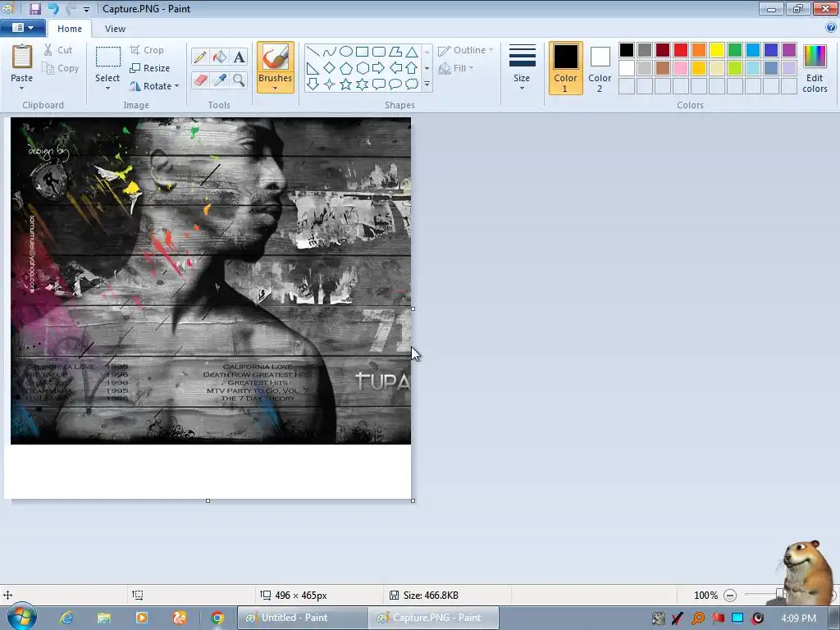Choose the Five-point star shape
The image size is (840, 630).
click(x=346, y=84)
